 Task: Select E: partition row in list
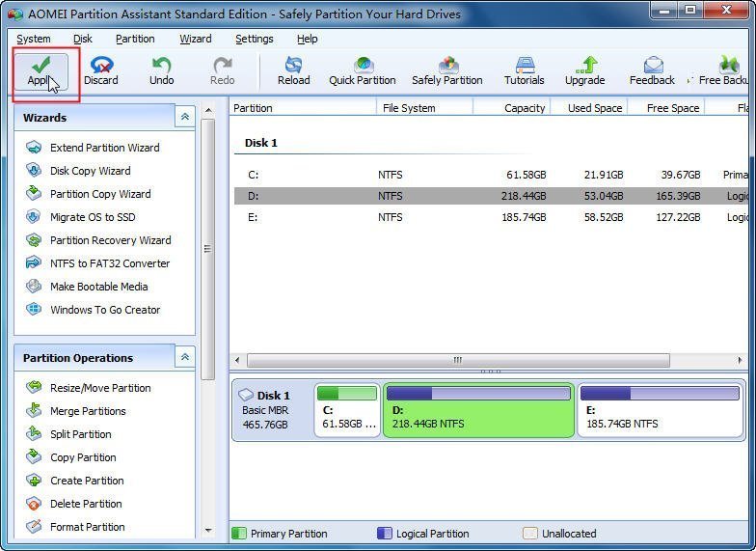tap(491, 217)
